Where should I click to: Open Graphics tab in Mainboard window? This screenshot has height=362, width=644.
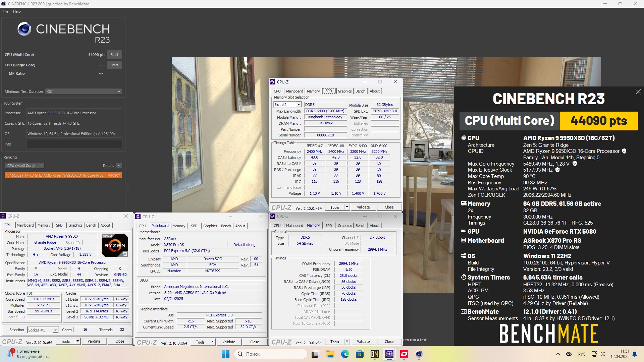(x=210, y=226)
